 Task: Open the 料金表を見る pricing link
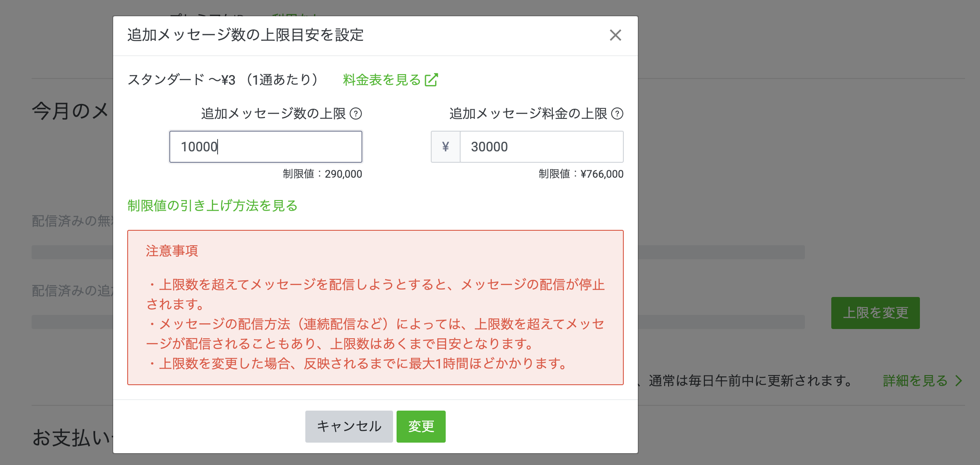(390, 80)
